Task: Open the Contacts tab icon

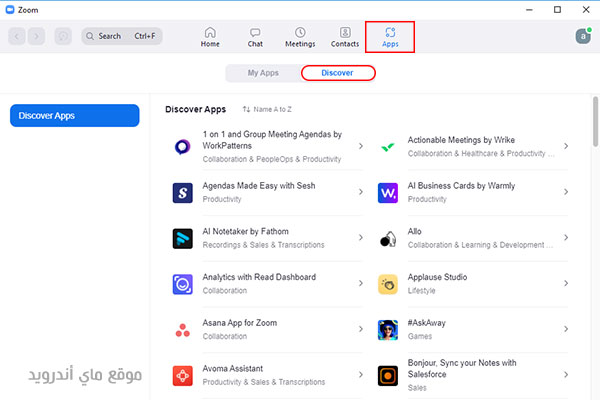Action: [345, 32]
